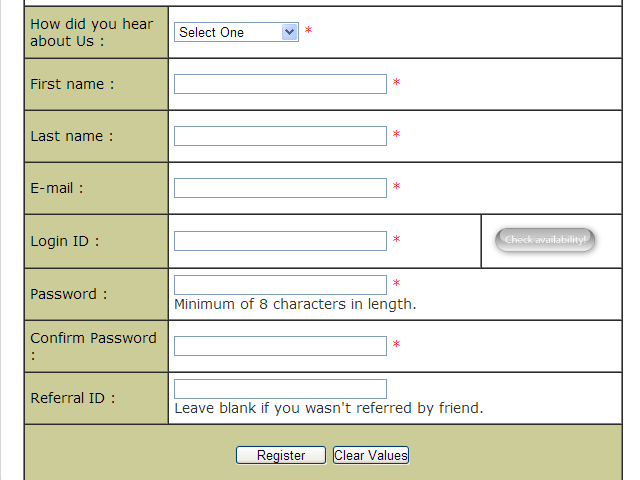Click the "Login ID :" label
This screenshot has width=640, height=480.
pos(65,241)
